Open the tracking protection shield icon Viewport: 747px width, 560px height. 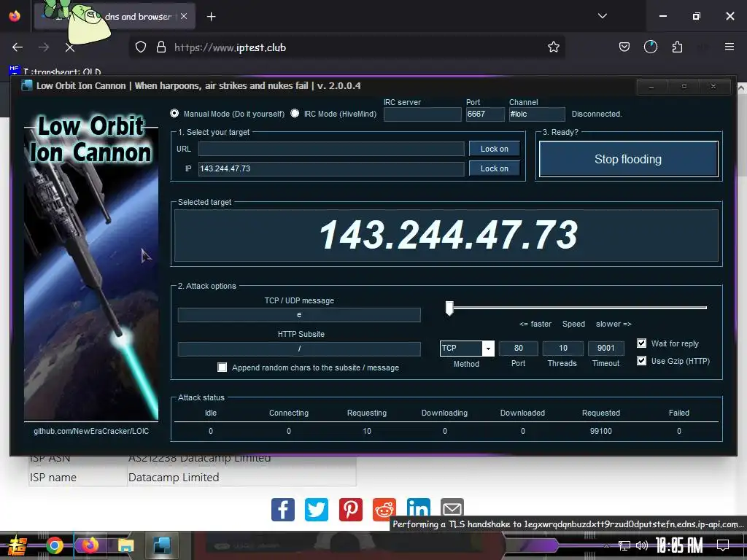click(141, 47)
